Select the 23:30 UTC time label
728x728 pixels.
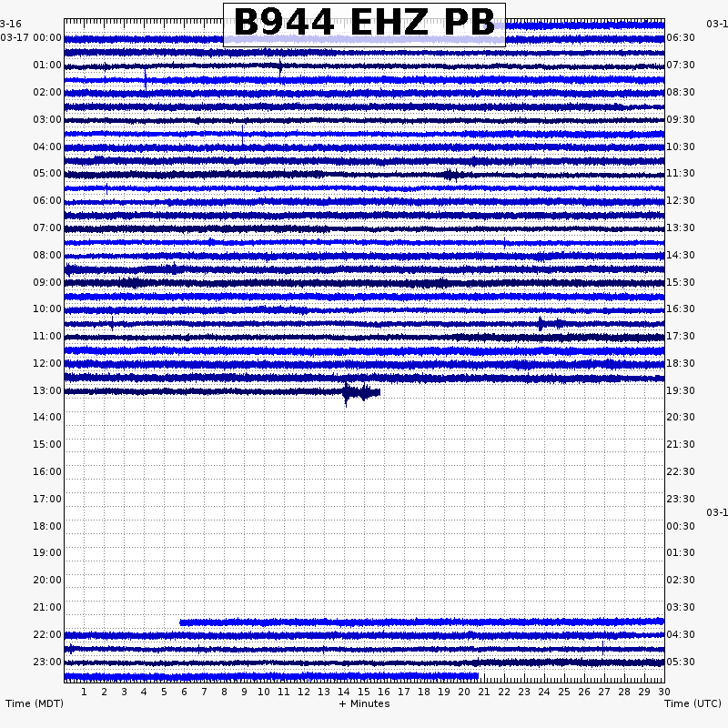(x=681, y=499)
